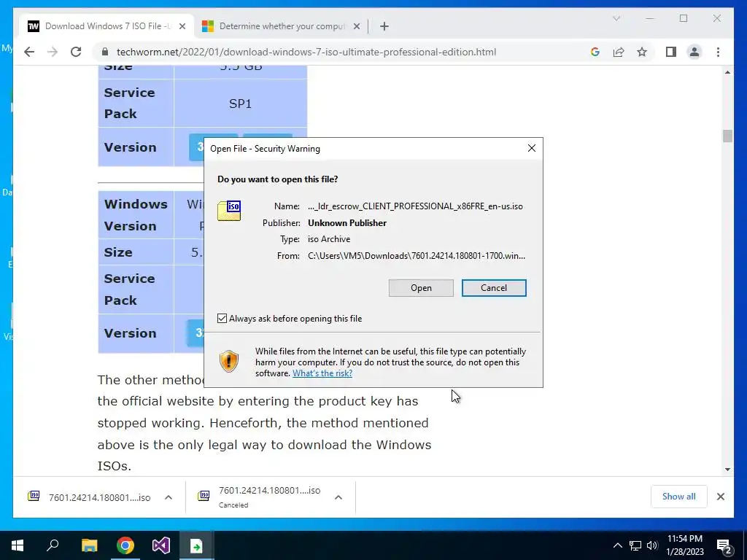The image size is (747, 560).
Task: Go back to the previous page
Action: (x=29, y=52)
